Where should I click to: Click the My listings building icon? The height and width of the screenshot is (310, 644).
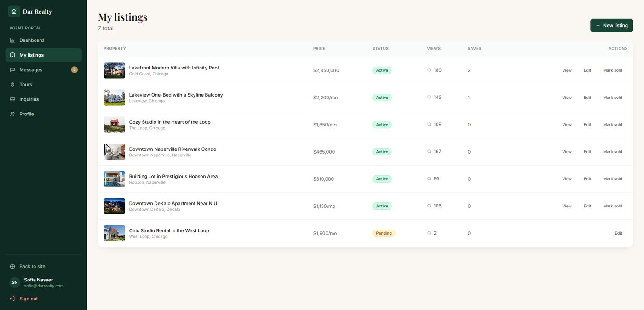[12, 55]
